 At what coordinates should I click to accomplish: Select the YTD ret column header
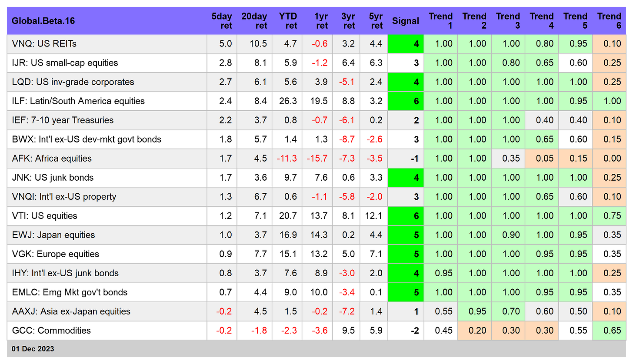coord(288,21)
